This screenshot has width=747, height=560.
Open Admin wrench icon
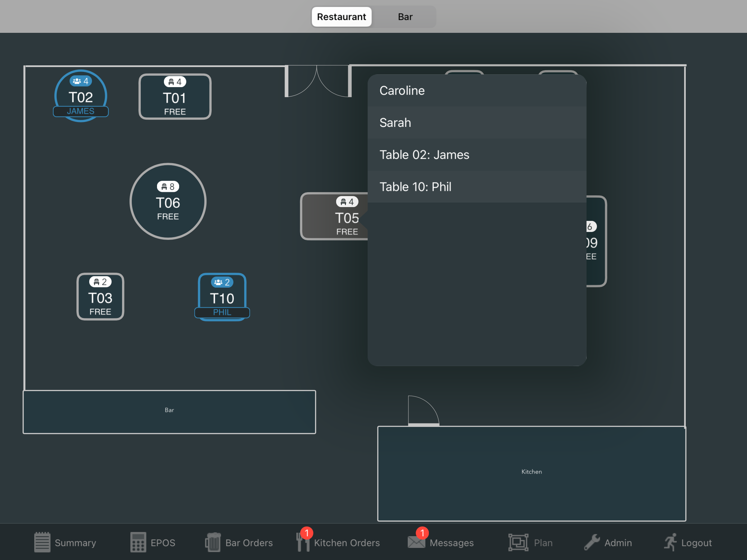[x=592, y=542]
